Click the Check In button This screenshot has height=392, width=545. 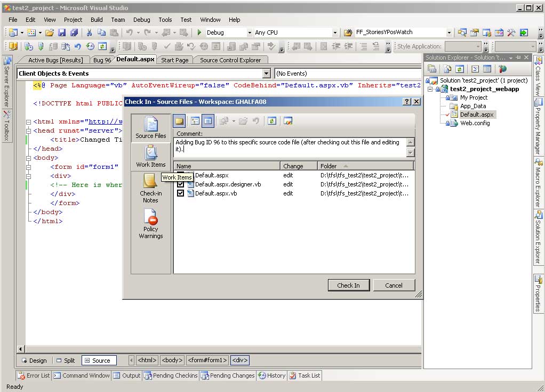point(349,285)
